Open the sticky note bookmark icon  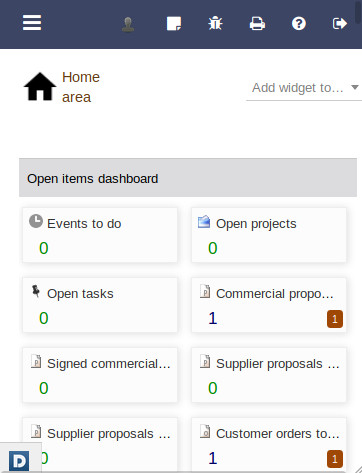(174, 24)
